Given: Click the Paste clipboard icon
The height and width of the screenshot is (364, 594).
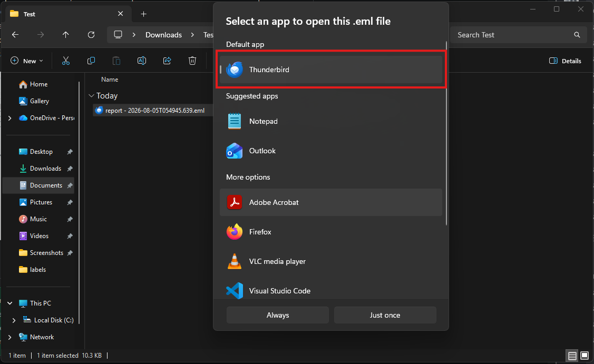Looking at the screenshot, I should (x=116, y=61).
